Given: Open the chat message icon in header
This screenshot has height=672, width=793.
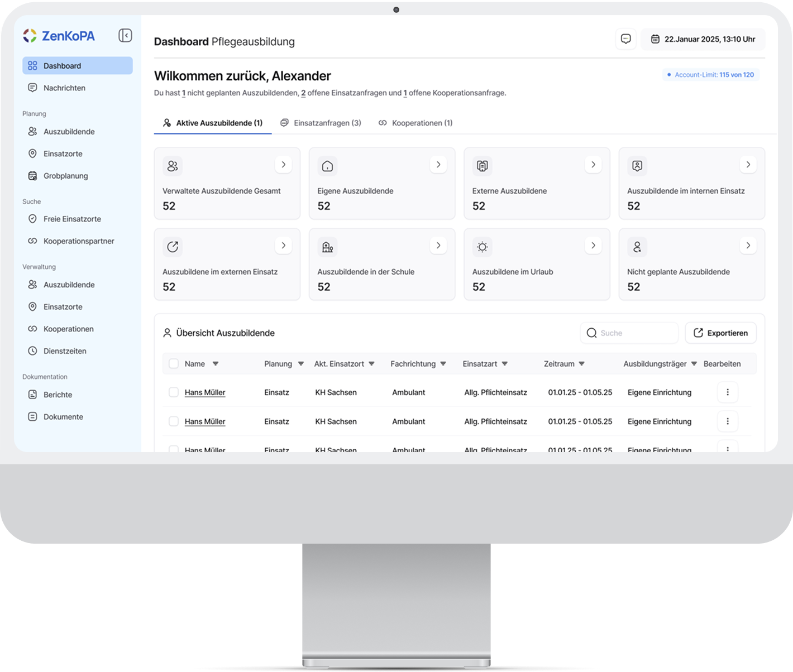Looking at the screenshot, I should pyautogui.click(x=625, y=39).
